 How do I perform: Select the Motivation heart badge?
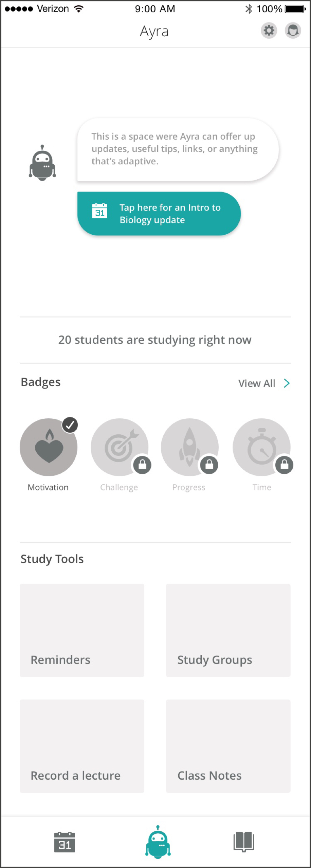48,448
